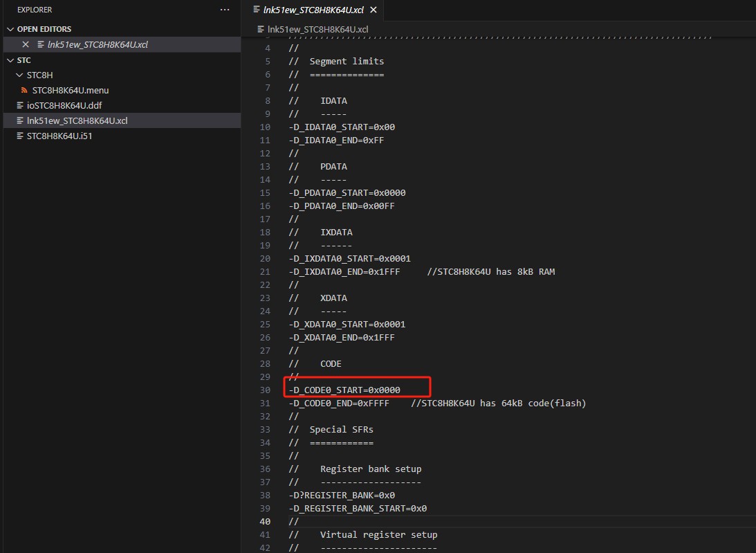Close lnk51ew_STC8H8K64U.xcl in Open Editors list
This screenshot has width=756, height=553.
(26, 44)
